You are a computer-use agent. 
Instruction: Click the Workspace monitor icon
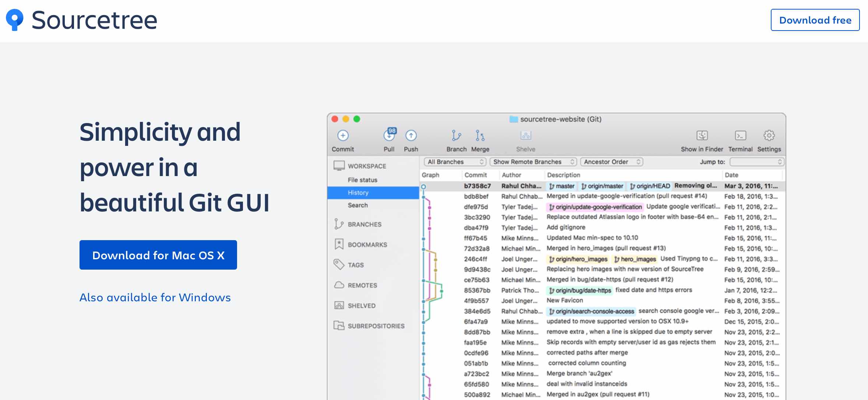click(x=339, y=166)
